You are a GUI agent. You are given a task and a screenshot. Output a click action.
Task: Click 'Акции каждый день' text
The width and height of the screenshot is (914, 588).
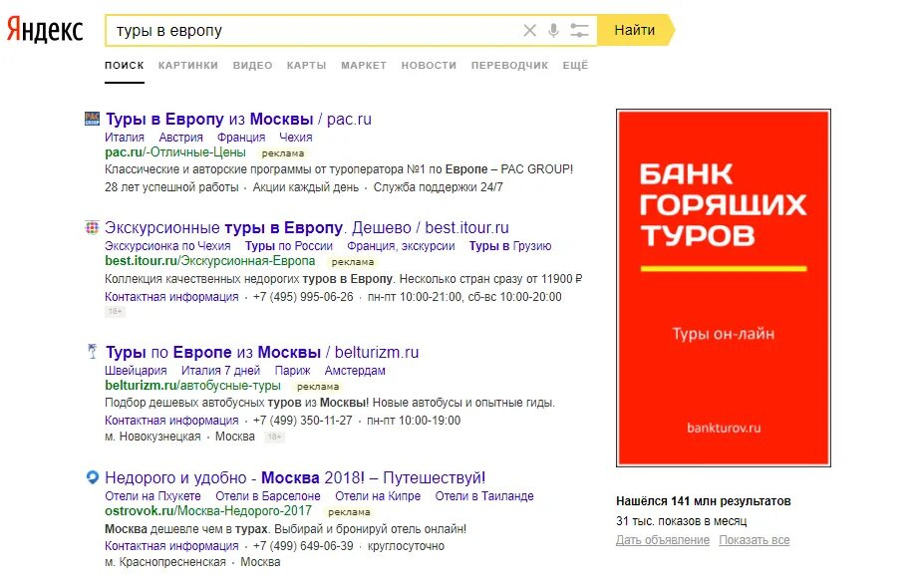pos(306,187)
